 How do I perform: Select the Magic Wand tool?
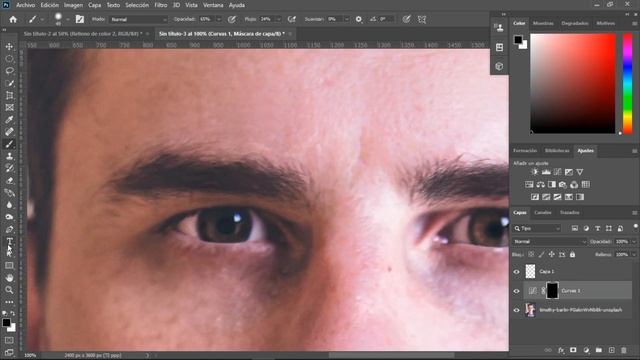[9, 83]
